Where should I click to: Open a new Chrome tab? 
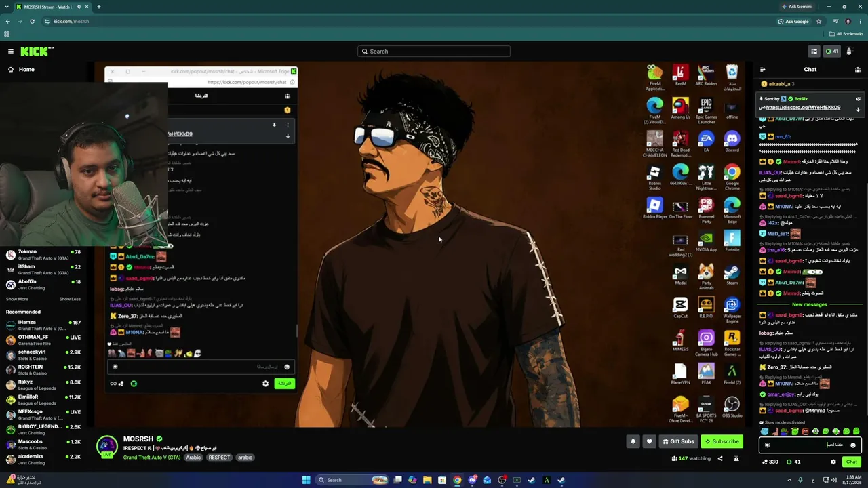click(x=98, y=7)
